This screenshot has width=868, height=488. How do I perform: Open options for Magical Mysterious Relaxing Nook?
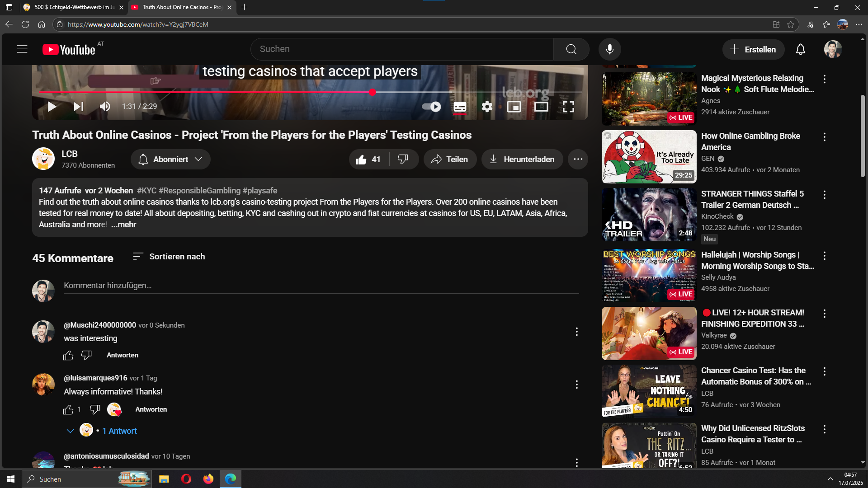click(x=824, y=79)
